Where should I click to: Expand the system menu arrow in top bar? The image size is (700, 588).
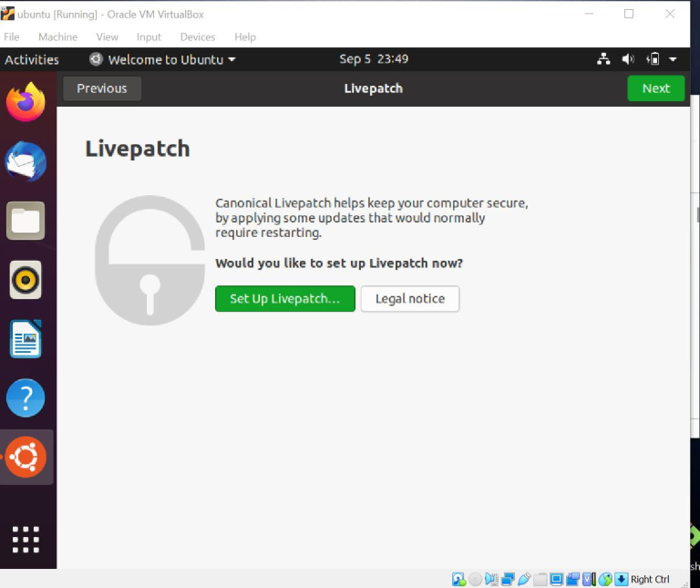[673, 59]
